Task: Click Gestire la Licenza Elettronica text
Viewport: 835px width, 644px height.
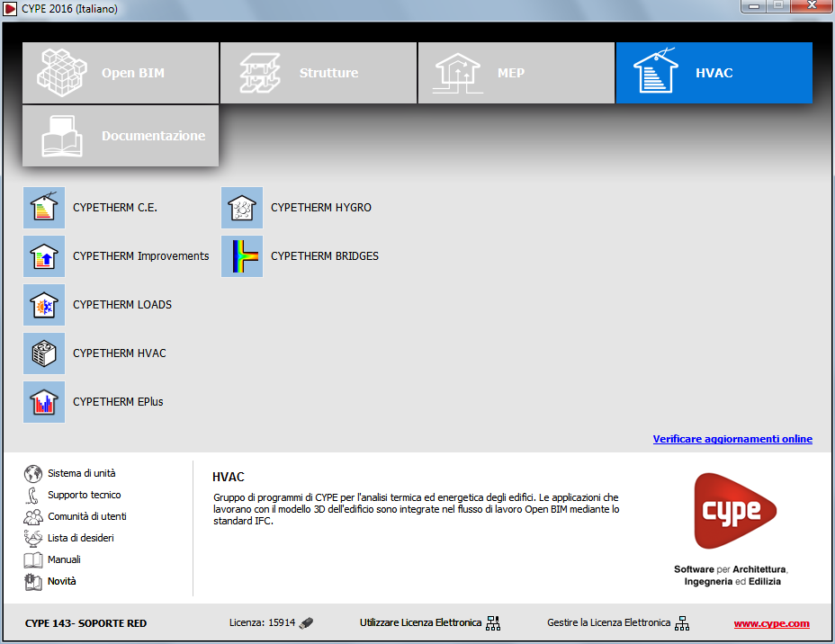Action: tap(608, 622)
